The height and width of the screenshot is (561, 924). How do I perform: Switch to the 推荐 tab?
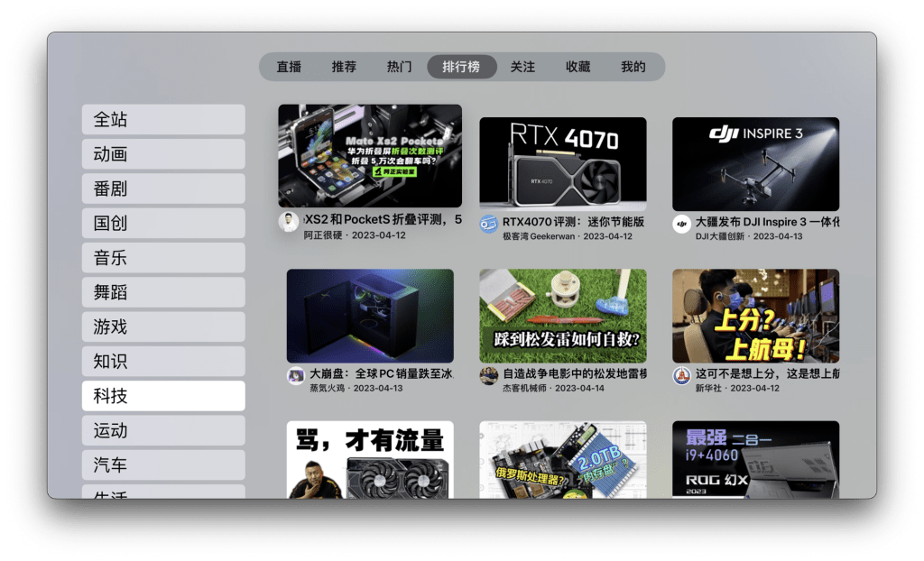tap(344, 67)
